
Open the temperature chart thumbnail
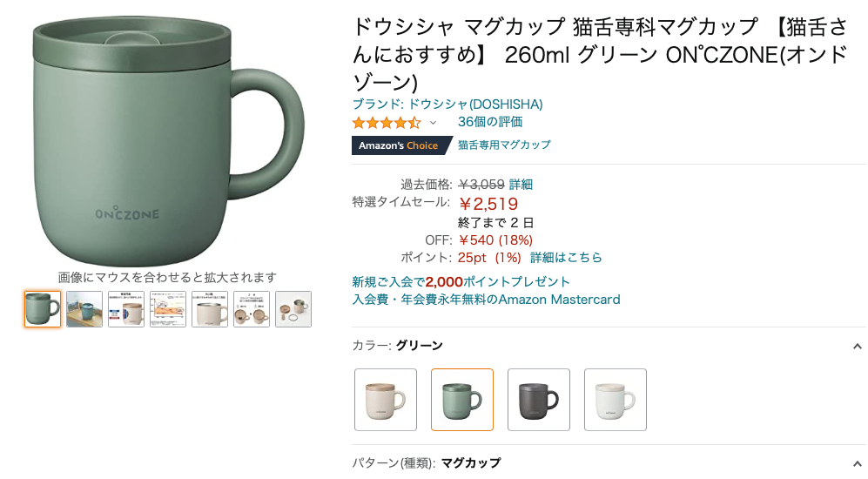tap(168, 309)
